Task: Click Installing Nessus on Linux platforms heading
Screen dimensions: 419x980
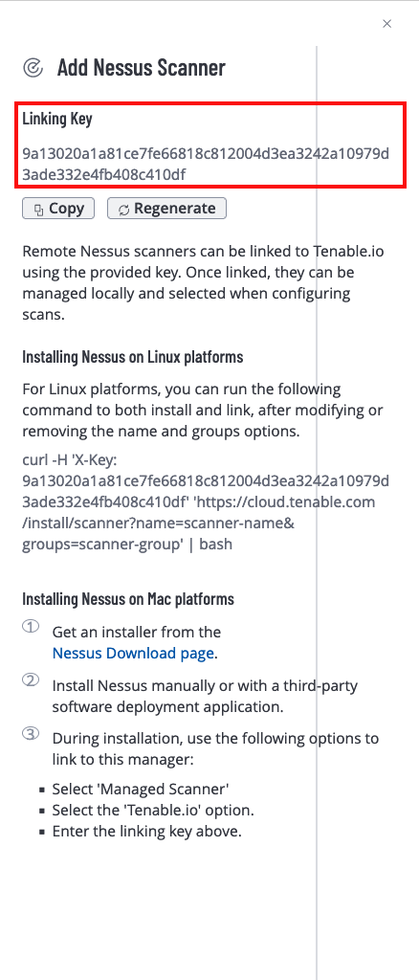Action: pos(132,357)
